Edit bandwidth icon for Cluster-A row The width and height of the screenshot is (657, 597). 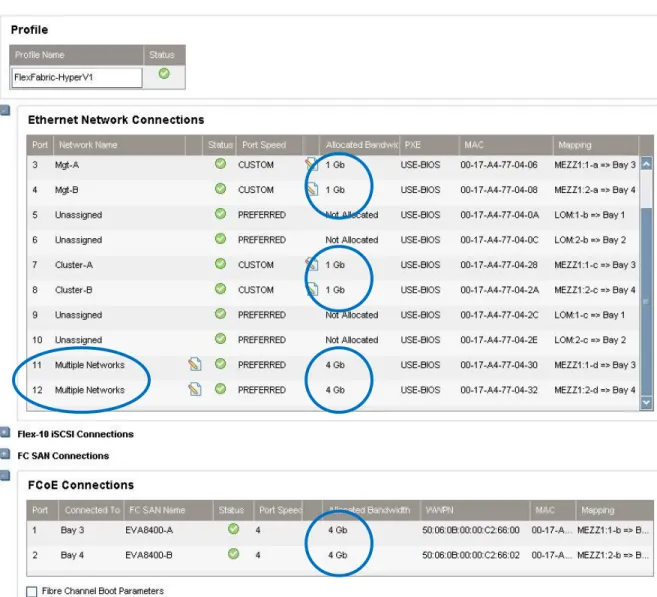(x=311, y=264)
